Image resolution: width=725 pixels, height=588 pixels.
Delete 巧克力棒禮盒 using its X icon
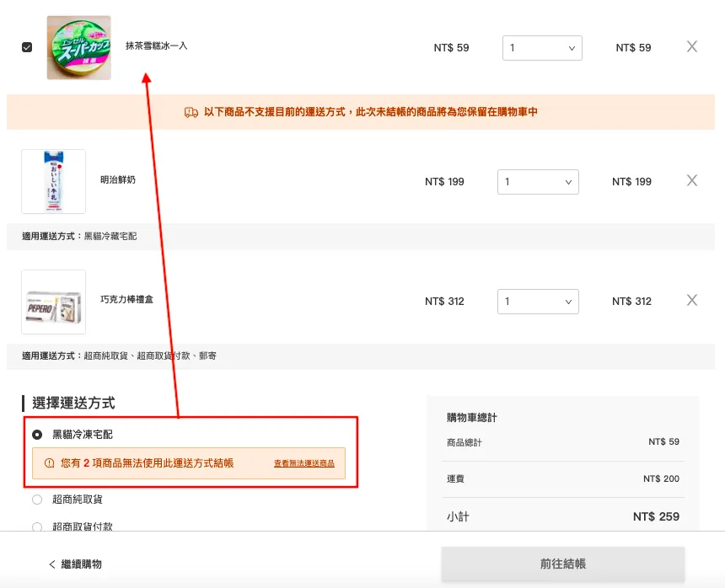pyautogui.click(x=692, y=300)
